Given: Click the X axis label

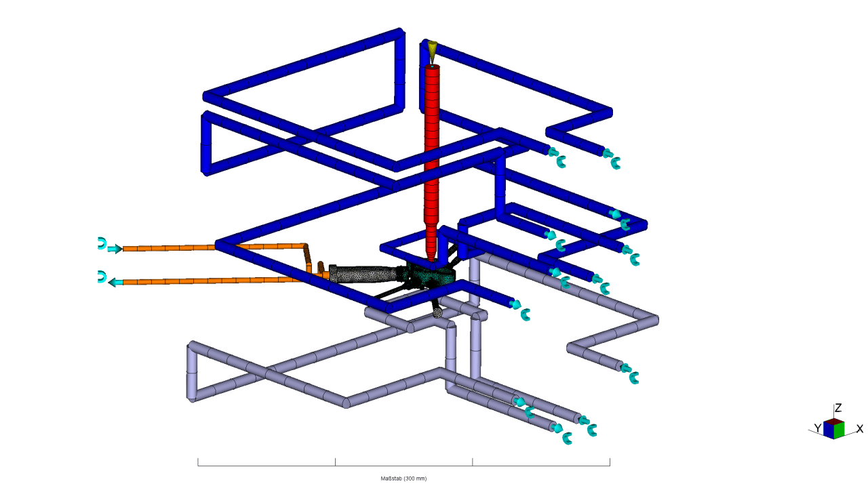Looking at the screenshot, I should pos(860,429).
